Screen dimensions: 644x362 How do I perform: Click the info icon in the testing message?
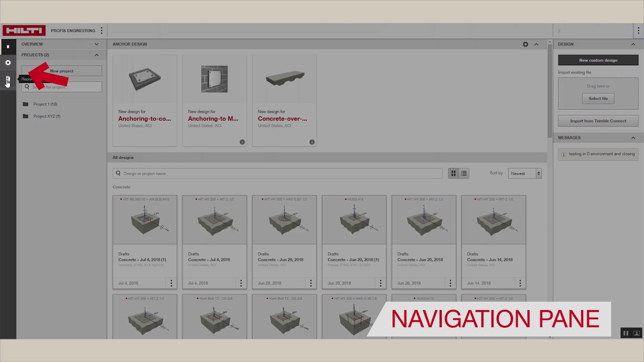tap(563, 154)
